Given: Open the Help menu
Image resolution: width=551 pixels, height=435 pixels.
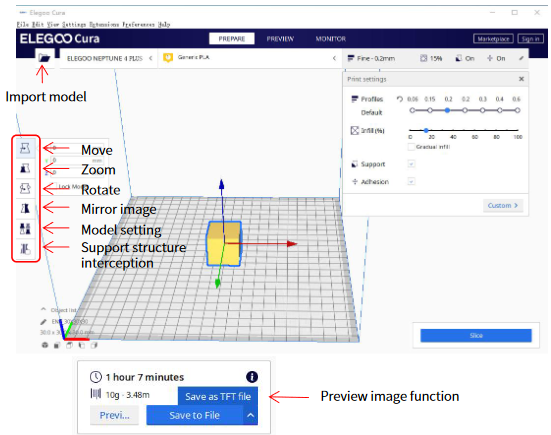Looking at the screenshot, I should tap(164, 24).
